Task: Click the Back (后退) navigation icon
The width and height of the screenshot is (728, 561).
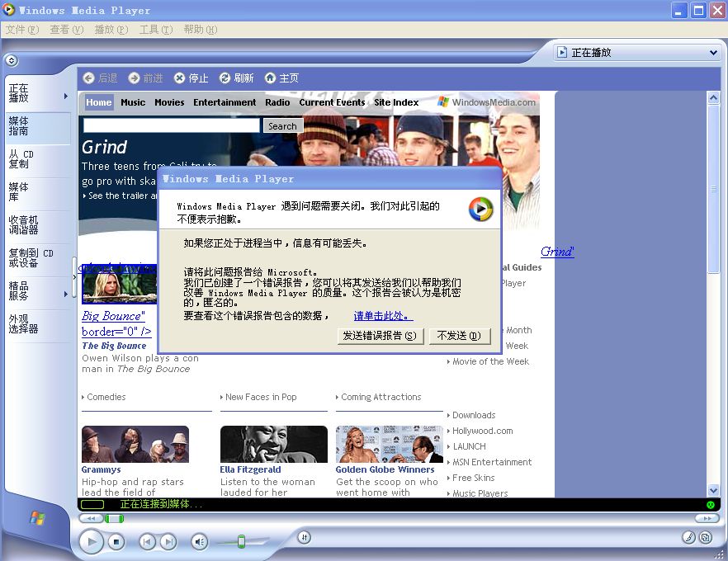Action: (88, 78)
